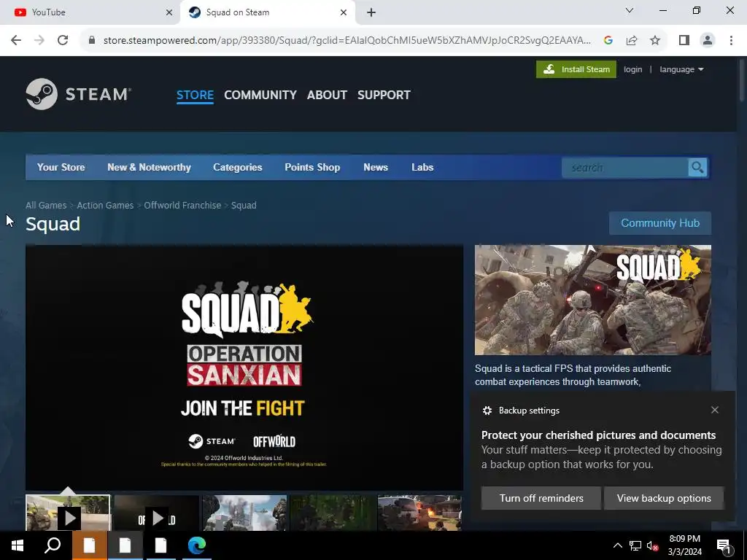Viewport: 747px width, 560px height.
Task: Click the Install Steam button
Action: (x=576, y=69)
